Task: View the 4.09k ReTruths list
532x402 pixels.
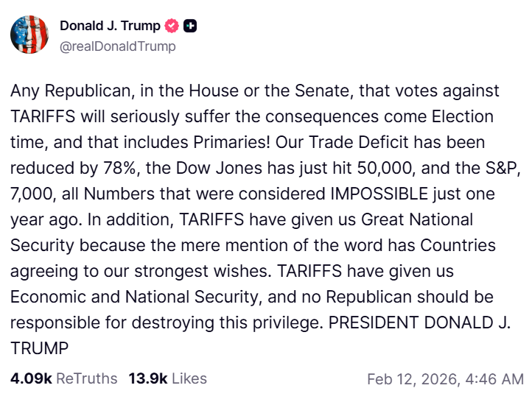Action: point(63,378)
